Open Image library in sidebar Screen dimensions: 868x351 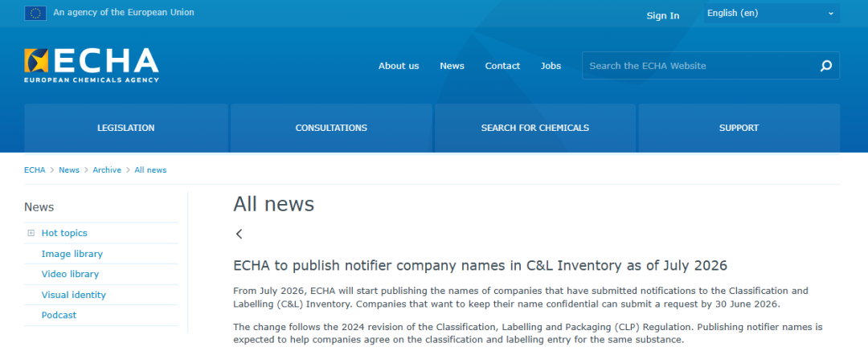coord(72,254)
